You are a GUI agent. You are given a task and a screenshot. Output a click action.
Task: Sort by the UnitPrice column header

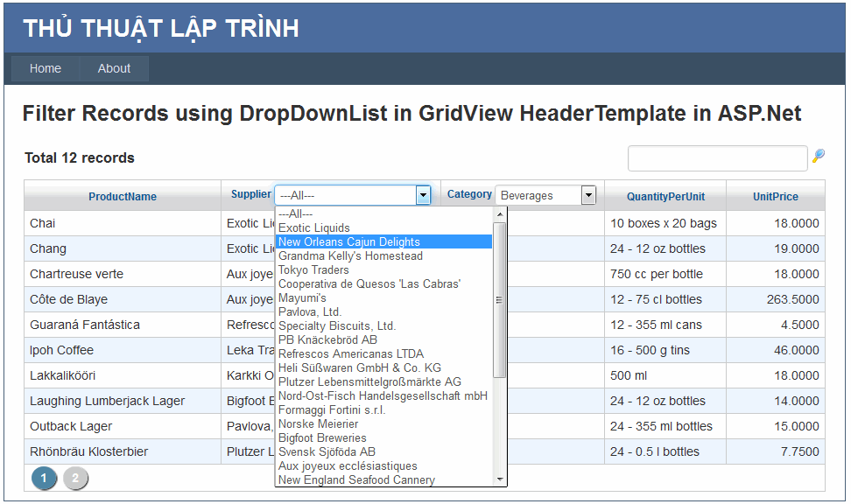pos(775,196)
